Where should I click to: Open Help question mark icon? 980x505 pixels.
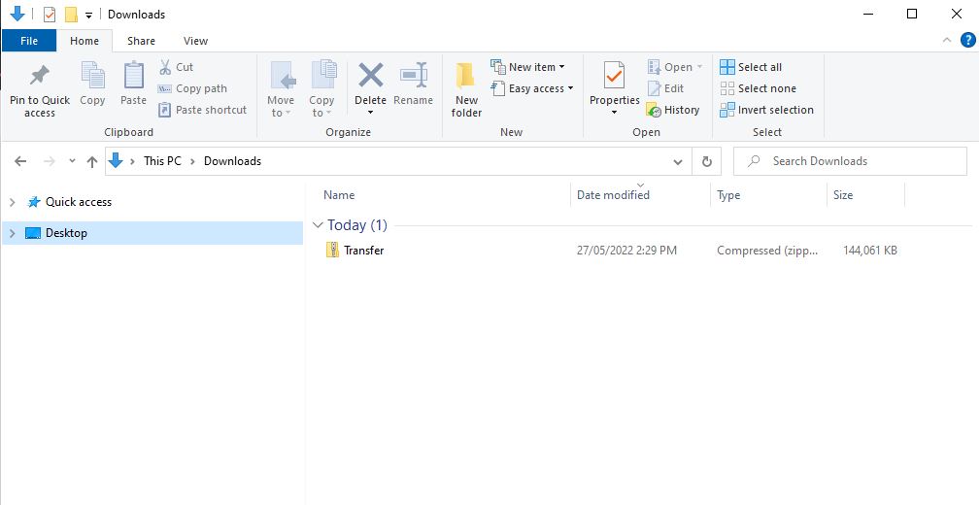(x=967, y=41)
